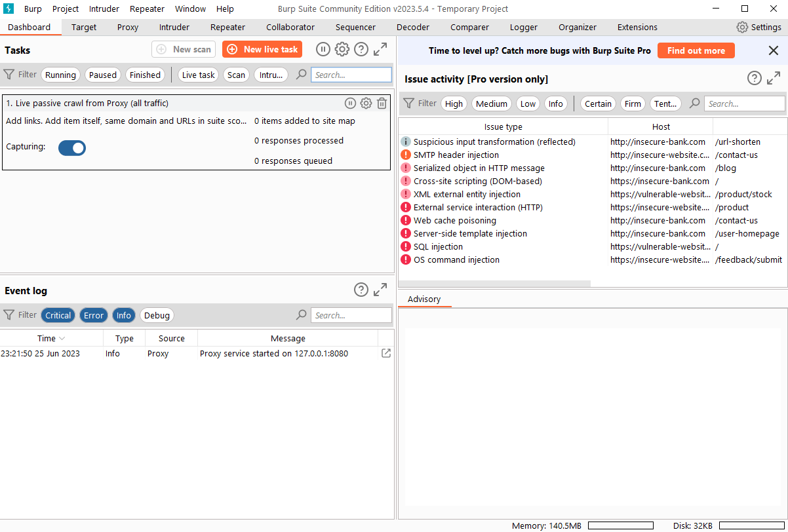Toggle the Error filter in Event log

94,315
